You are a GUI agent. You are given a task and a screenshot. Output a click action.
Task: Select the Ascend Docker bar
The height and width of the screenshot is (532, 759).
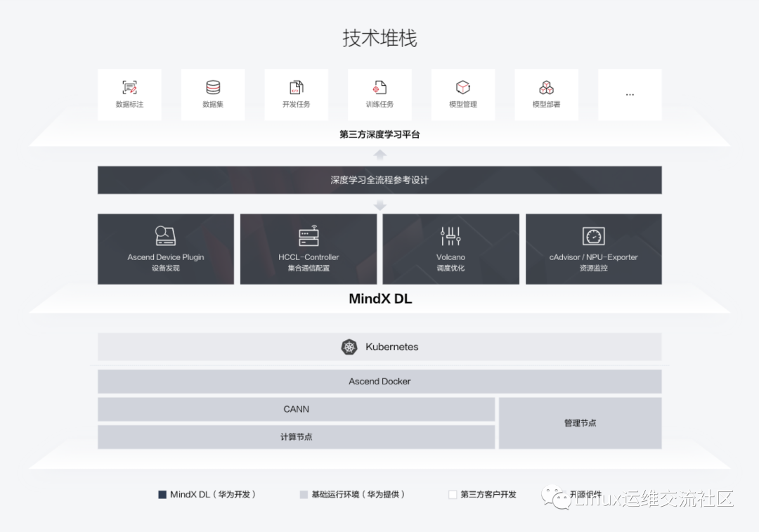pyautogui.click(x=379, y=382)
